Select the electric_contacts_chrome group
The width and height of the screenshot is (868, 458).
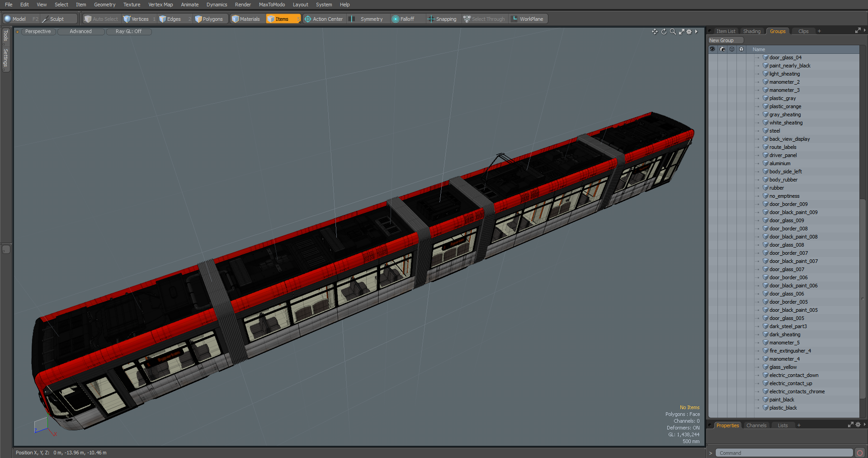pos(797,391)
